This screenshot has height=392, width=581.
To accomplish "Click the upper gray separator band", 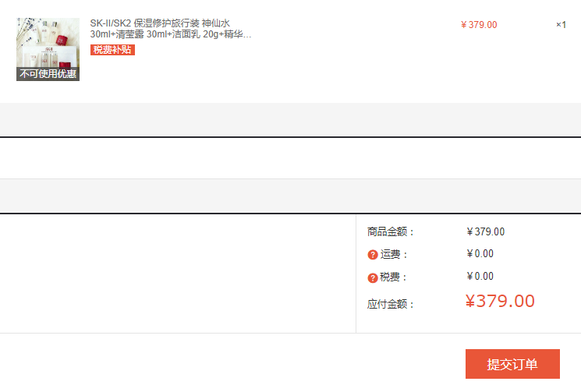I will tap(290, 119).
